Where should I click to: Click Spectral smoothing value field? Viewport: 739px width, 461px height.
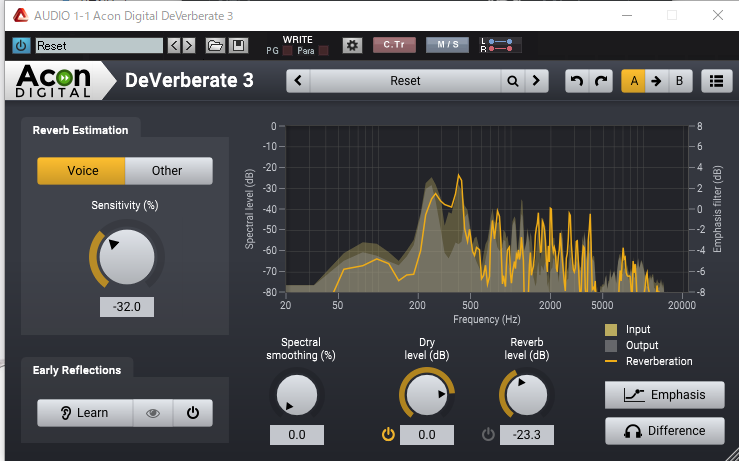[x=297, y=435]
